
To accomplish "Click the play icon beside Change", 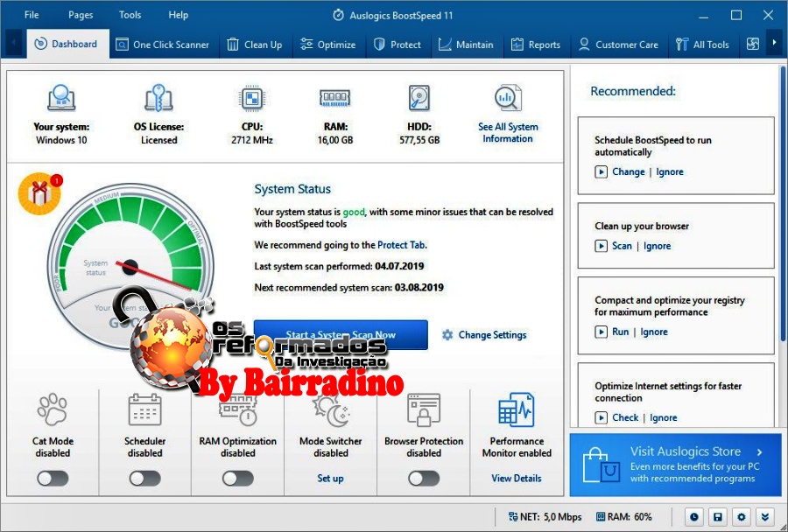I will [601, 171].
